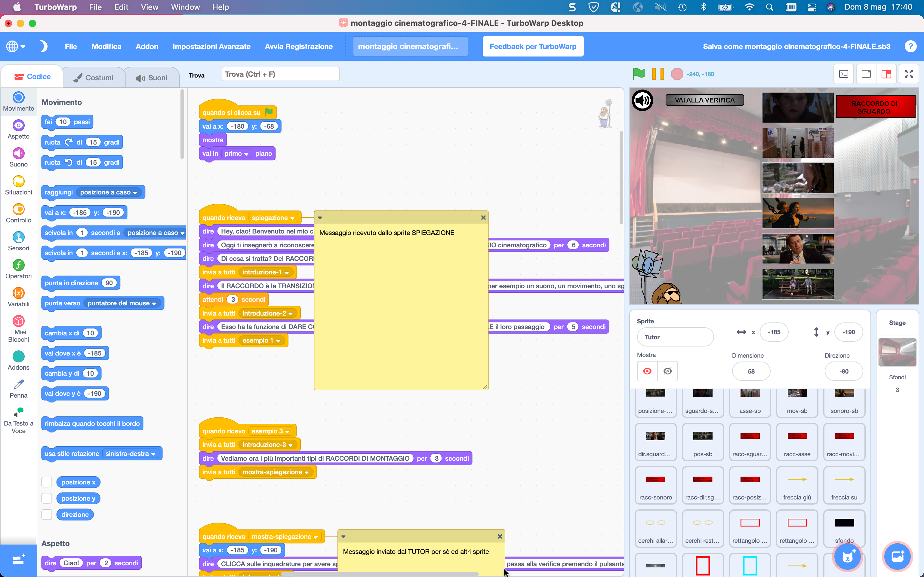Select the pos-sb sprite thumbnail
Screen dimensions: 924x577
703,442
